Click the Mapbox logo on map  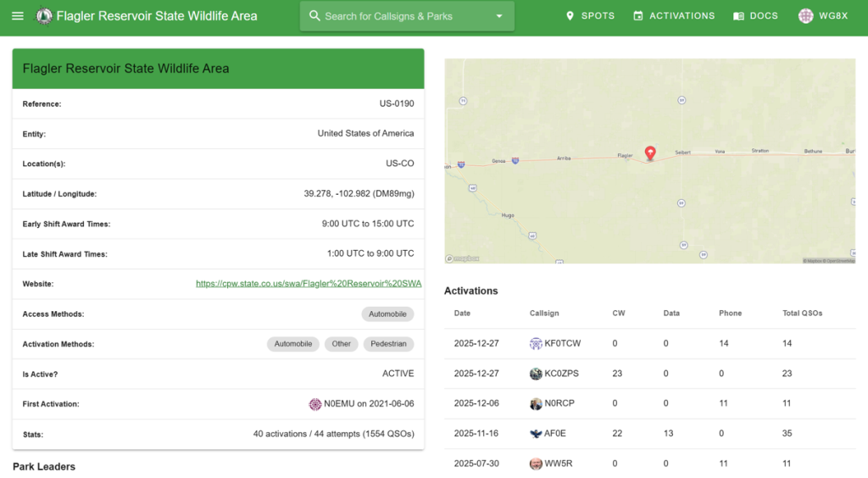(x=463, y=258)
